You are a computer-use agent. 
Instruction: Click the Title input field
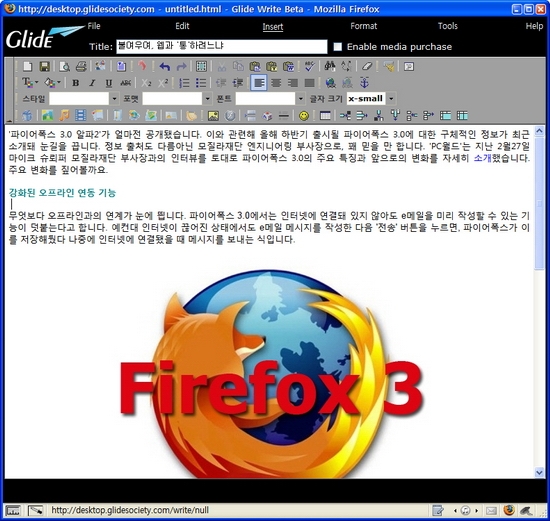[x=222, y=47]
